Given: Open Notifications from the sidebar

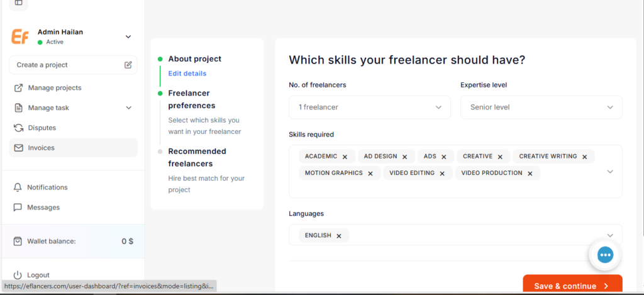Looking at the screenshot, I should pyautogui.click(x=47, y=187).
